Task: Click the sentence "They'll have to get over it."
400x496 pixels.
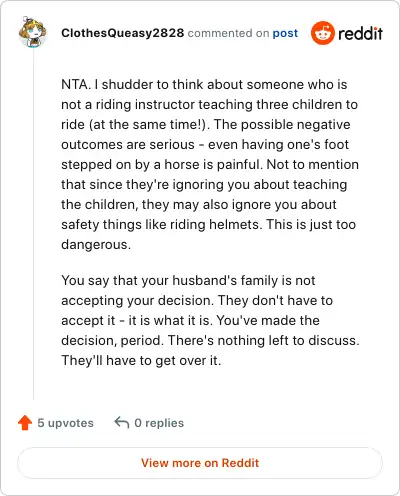Action: [x=141, y=360]
